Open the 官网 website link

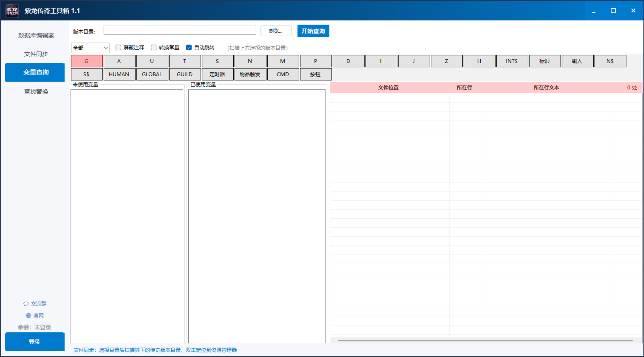click(35, 316)
